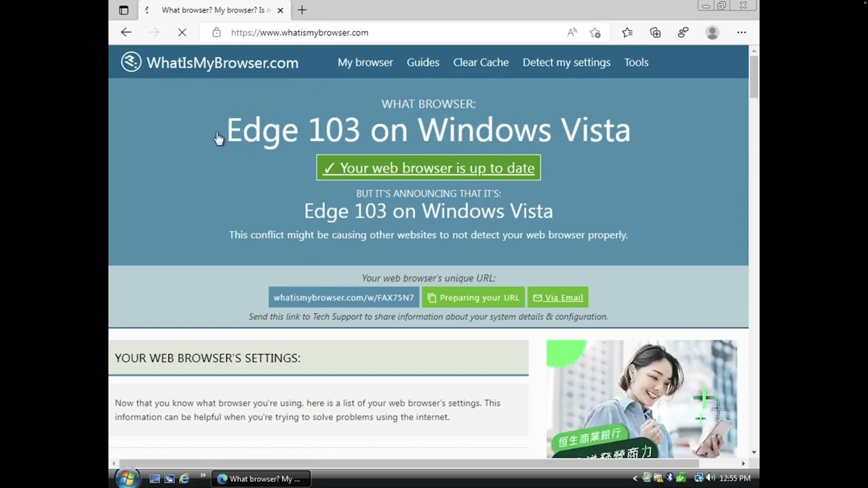The image size is (868, 488).
Task: Click the bank advertisement image
Action: [642, 399]
